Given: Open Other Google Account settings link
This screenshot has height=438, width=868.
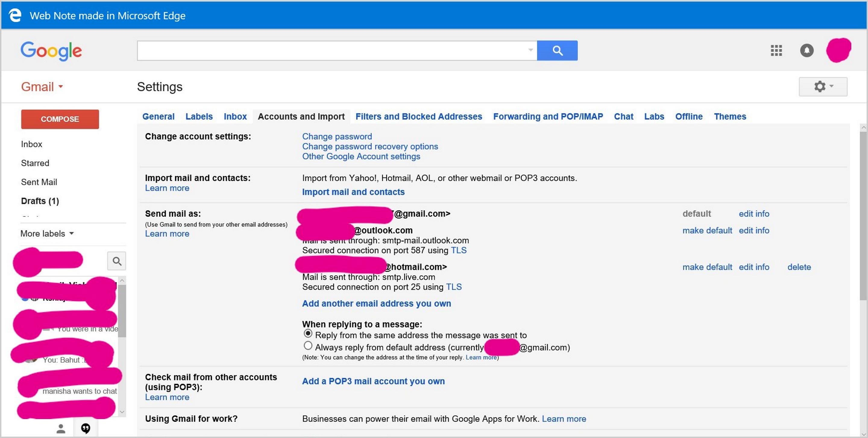Looking at the screenshot, I should click(361, 156).
